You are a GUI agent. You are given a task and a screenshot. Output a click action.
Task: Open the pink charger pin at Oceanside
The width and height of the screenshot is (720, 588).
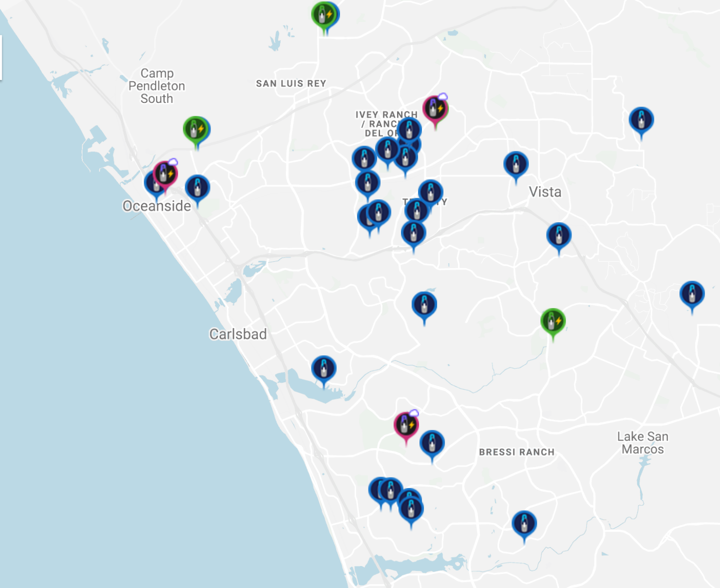click(165, 174)
